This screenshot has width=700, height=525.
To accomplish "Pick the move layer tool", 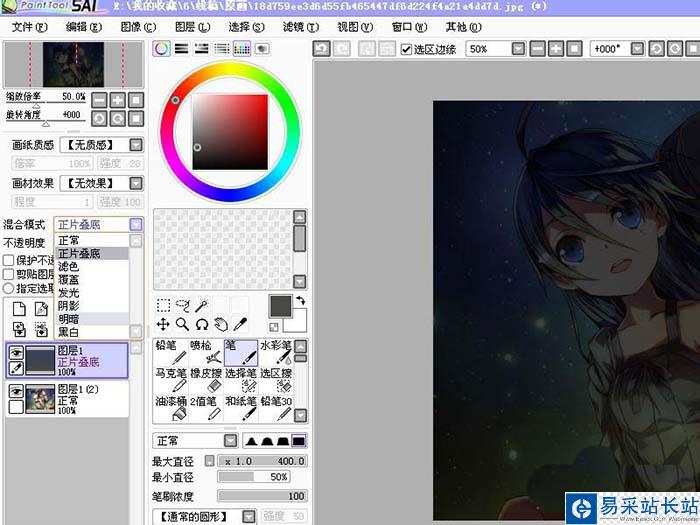I will [x=163, y=325].
